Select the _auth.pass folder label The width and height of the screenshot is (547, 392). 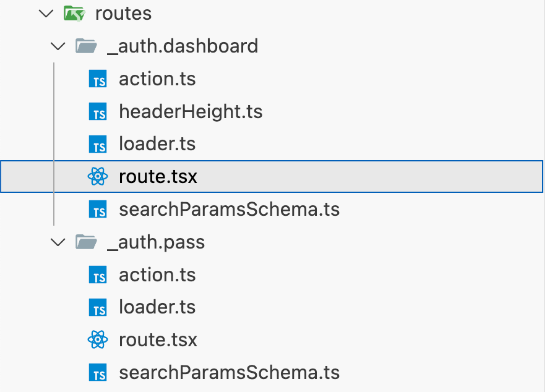point(155,242)
